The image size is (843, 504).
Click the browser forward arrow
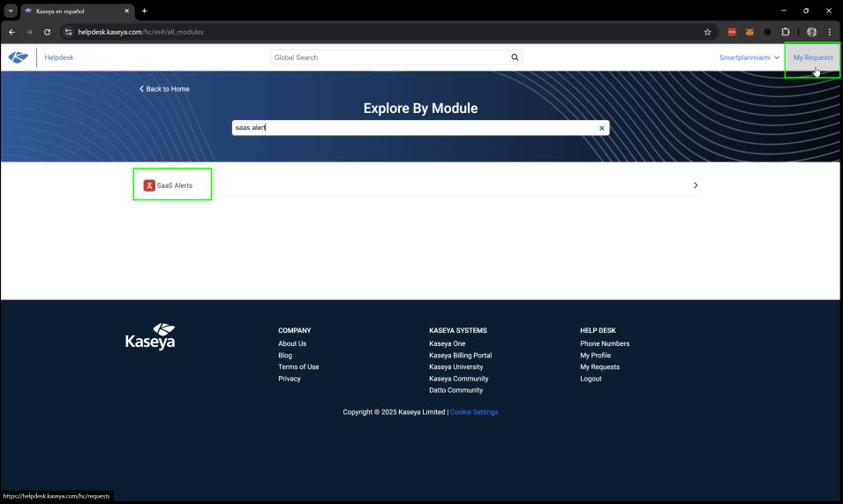tap(29, 33)
